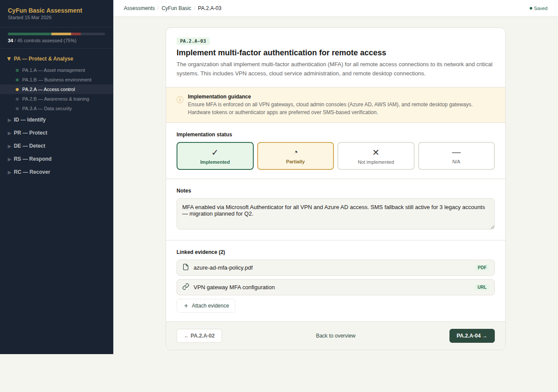Expand the DE — Detect section

[x=30, y=146]
